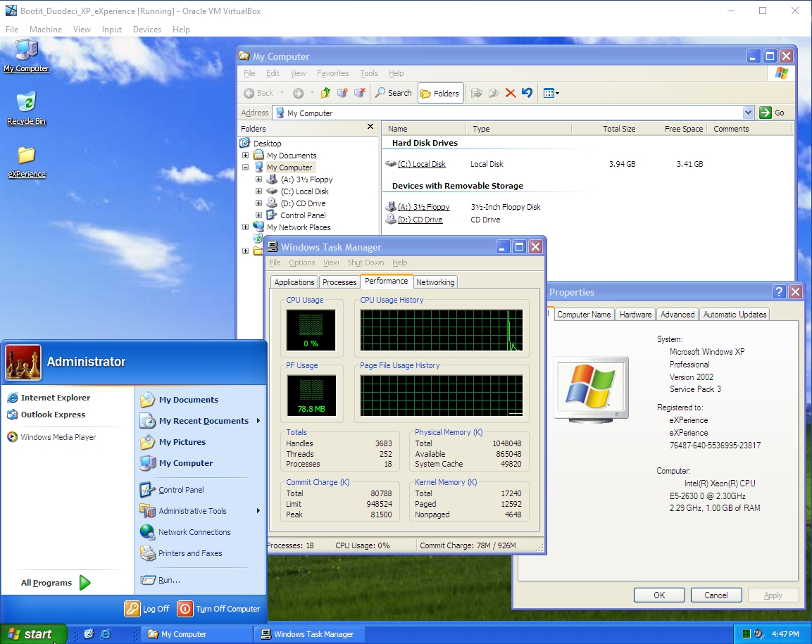Switch to the Processes tab in Task Manager
The image size is (812, 644).
click(x=339, y=282)
